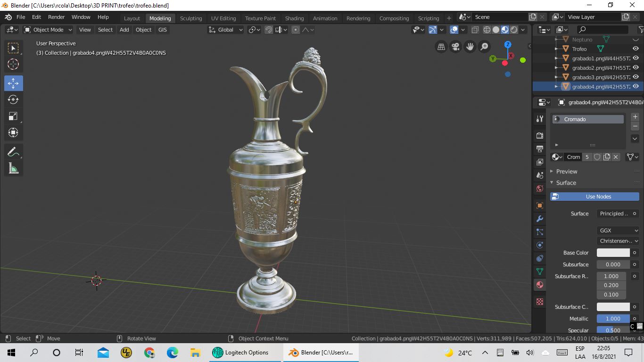Open the Object Mode dropdown
Image resolution: width=644 pixels, height=362 pixels.
48,30
